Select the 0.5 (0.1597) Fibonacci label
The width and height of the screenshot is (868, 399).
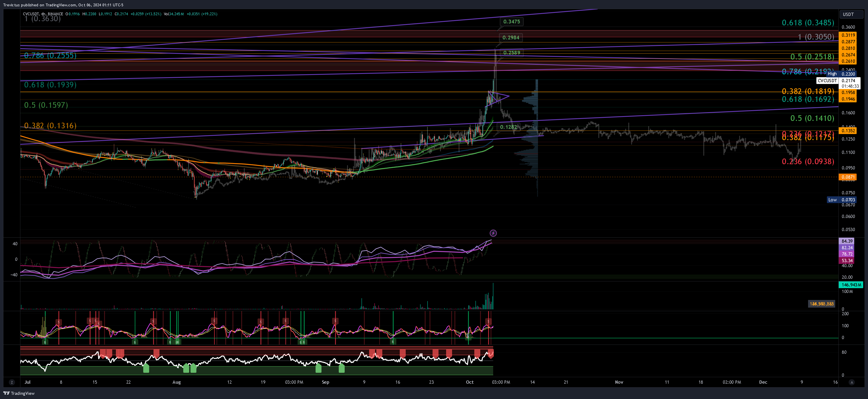coord(46,105)
